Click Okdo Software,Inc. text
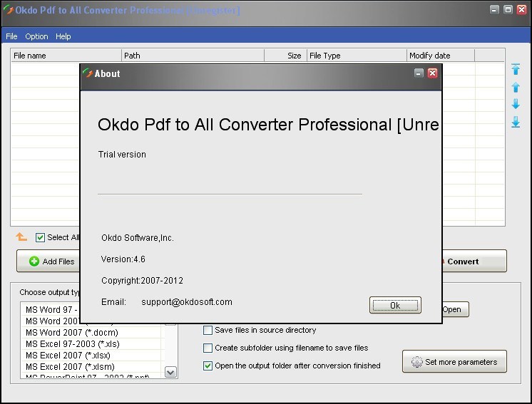532x404 pixels. click(138, 238)
